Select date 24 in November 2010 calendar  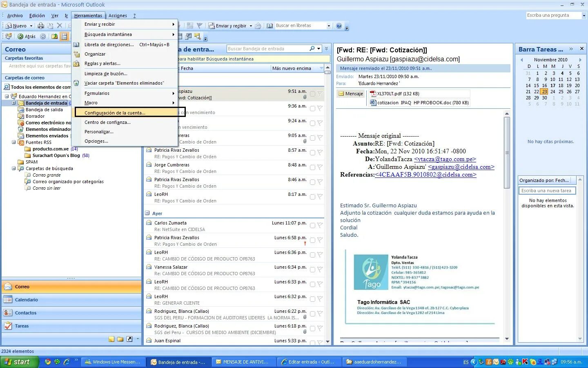click(x=552, y=92)
